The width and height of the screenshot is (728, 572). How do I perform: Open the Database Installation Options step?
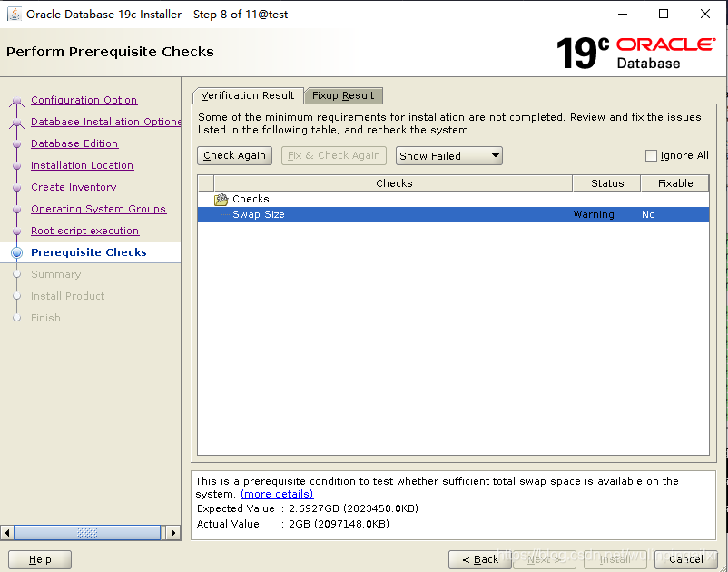pyautogui.click(x=106, y=122)
